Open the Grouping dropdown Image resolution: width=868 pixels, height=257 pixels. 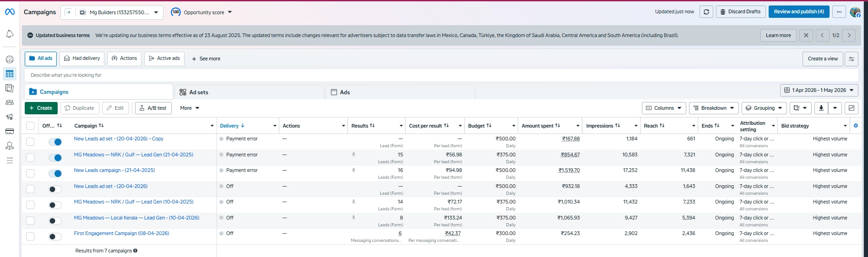click(764, 108)
